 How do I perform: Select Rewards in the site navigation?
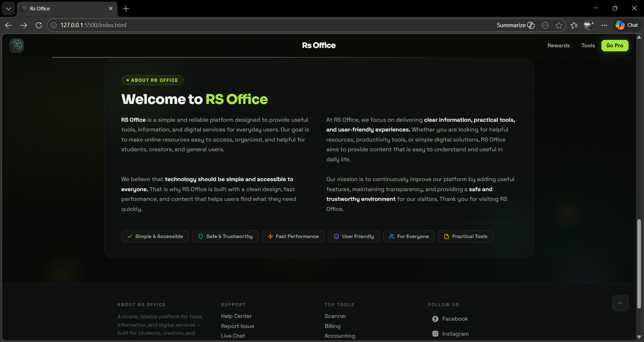tap(558, 45)
